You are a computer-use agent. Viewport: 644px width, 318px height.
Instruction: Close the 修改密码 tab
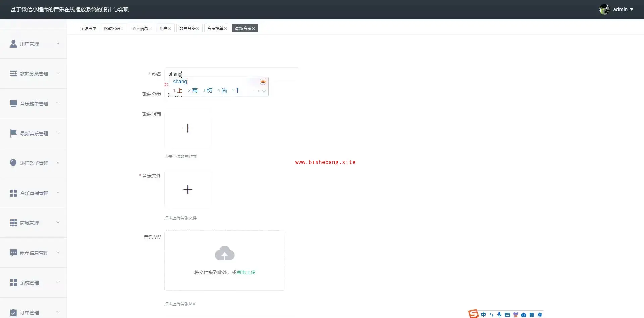coord(122,29)
